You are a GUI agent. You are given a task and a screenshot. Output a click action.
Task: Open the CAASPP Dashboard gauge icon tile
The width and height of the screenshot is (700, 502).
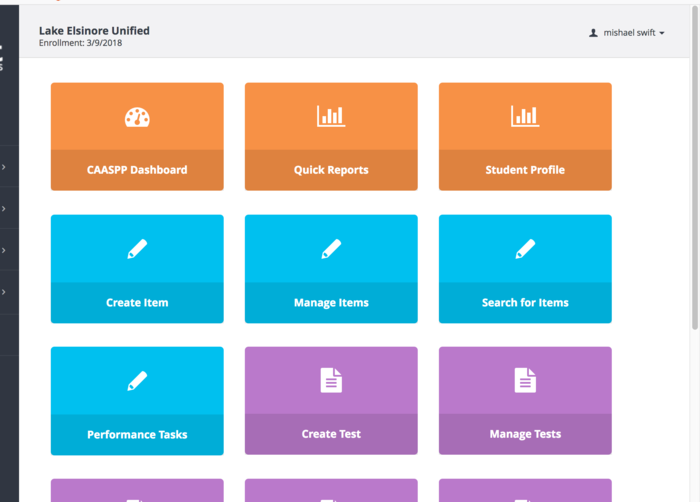coord(137,117)
